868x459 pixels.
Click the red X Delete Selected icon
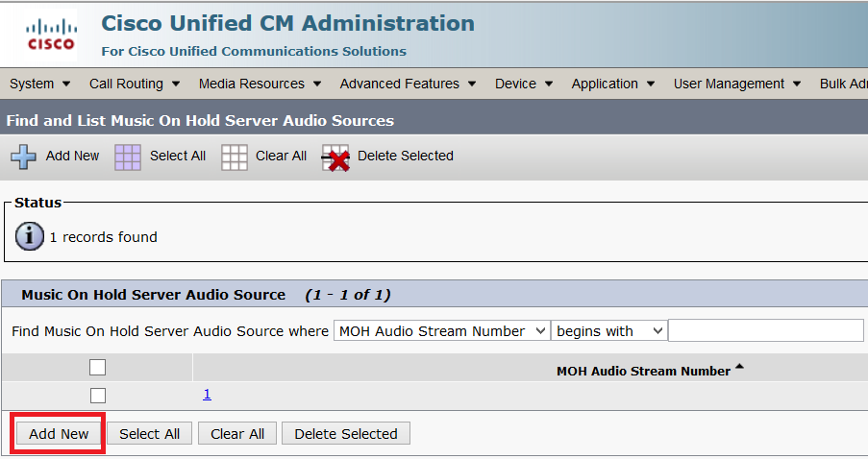335,158
